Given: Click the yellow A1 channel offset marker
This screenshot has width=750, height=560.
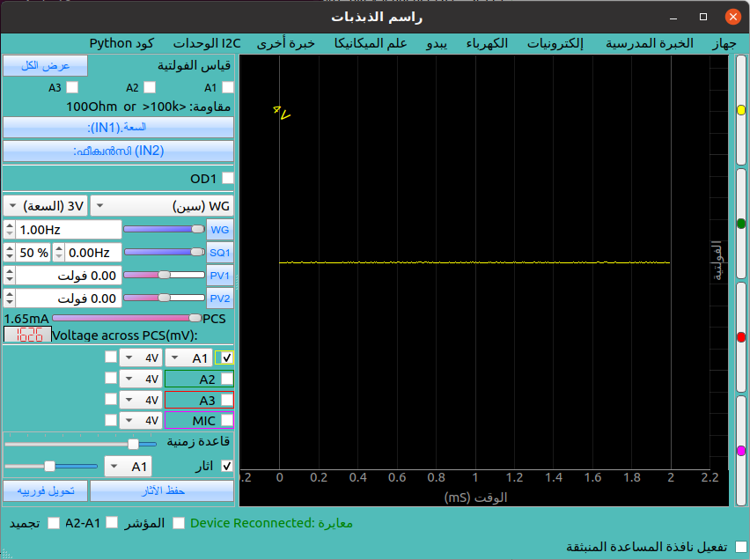Looking at the screenshot, I should tap(740, 110).
